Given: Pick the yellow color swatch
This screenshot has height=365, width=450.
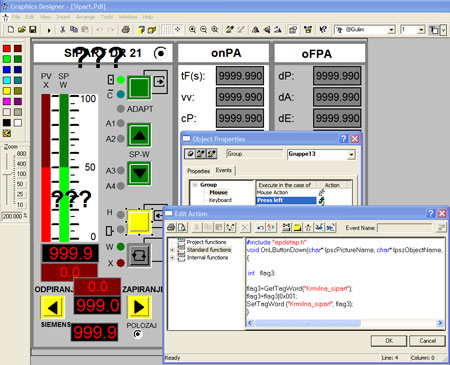Looking at the screenshot, I should 7,91.
